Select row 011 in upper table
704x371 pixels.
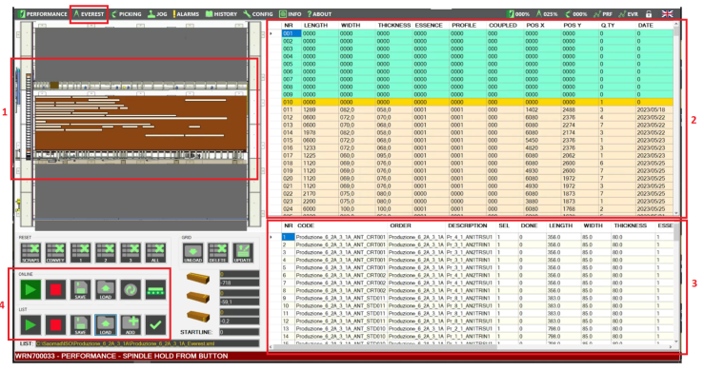pyautogui.click(x=477, y=110)
